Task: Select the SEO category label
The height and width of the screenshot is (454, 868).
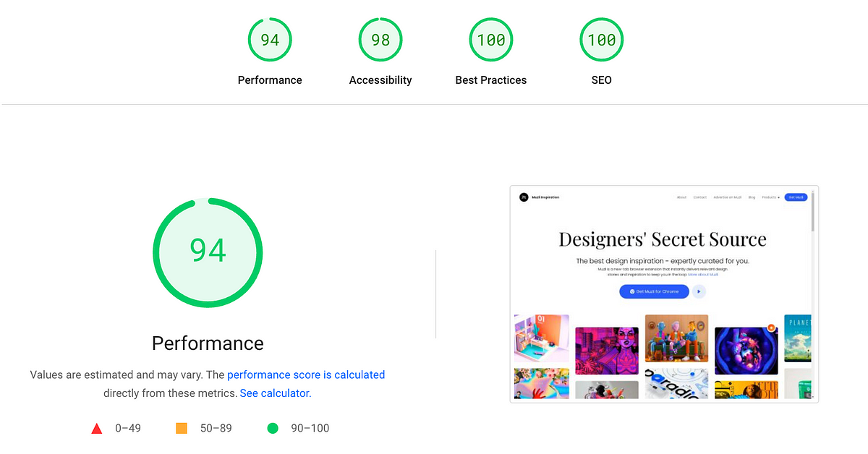Action: pos(602,80)
